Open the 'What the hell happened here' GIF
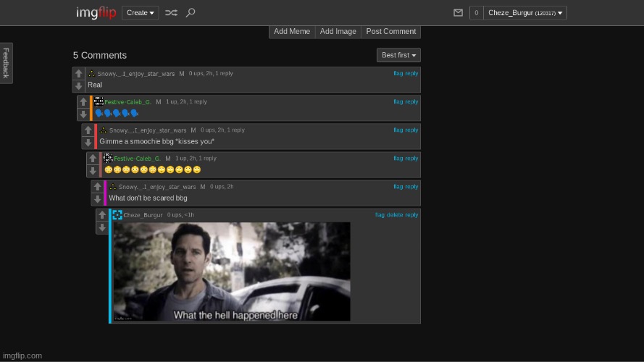This screenshot has height=362, width=644. [x=232, y=271]
